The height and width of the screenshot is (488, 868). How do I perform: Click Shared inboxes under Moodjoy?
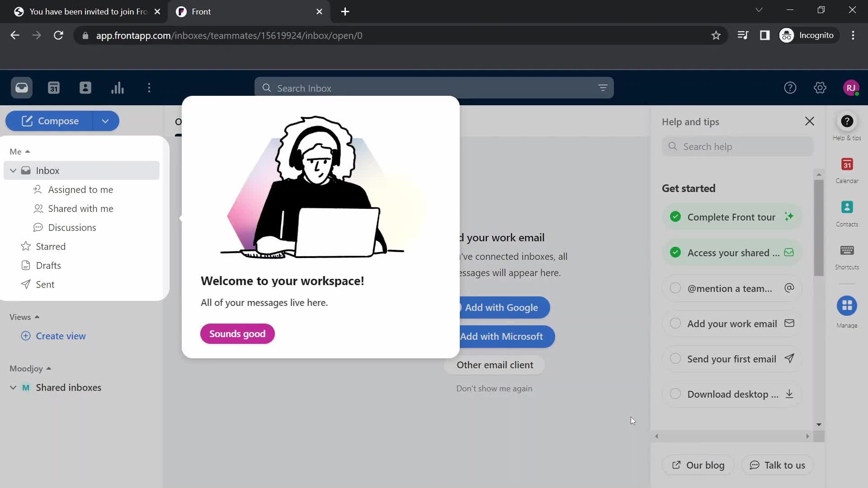69,387
